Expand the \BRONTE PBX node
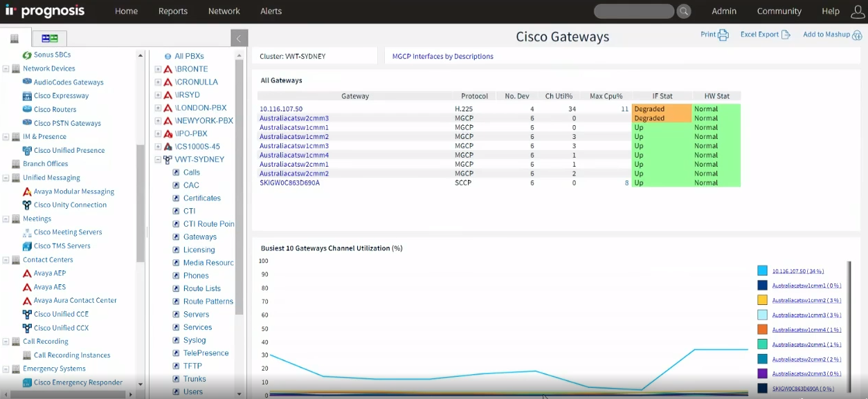868x399 pixels. click(x=158, y=69)
